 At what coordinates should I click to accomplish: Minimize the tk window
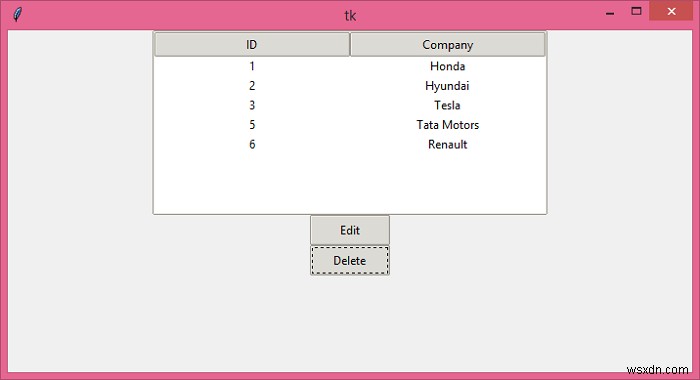610,12
